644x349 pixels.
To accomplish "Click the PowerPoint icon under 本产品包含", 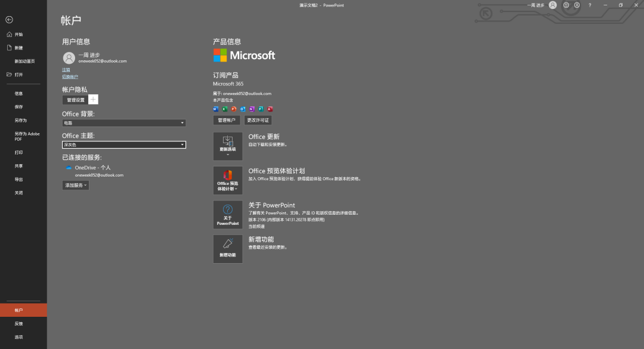I will (x=234, y=109).
